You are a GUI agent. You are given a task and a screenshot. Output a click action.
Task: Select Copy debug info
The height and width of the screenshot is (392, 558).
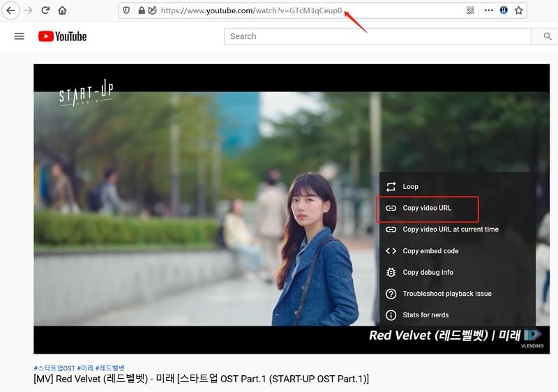click(458, 272)
